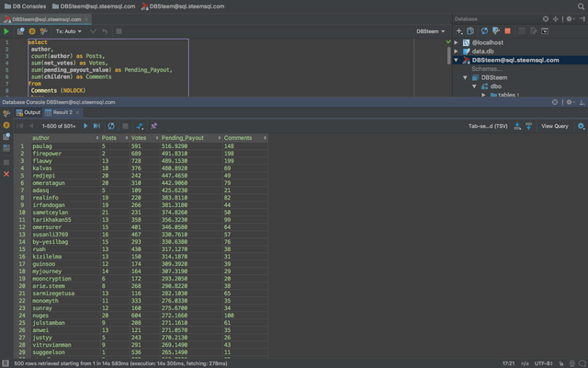Click the View Query button
Screen dimensions: 588x368
(555, 126)
